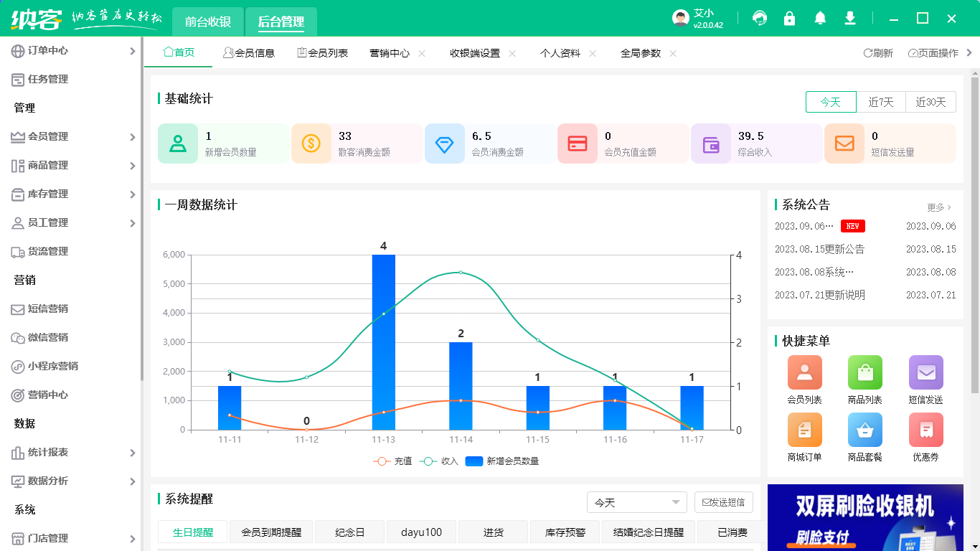Expand 会员管理 in sidebar
The image size is (980, 551).
[x=72, y=137]
